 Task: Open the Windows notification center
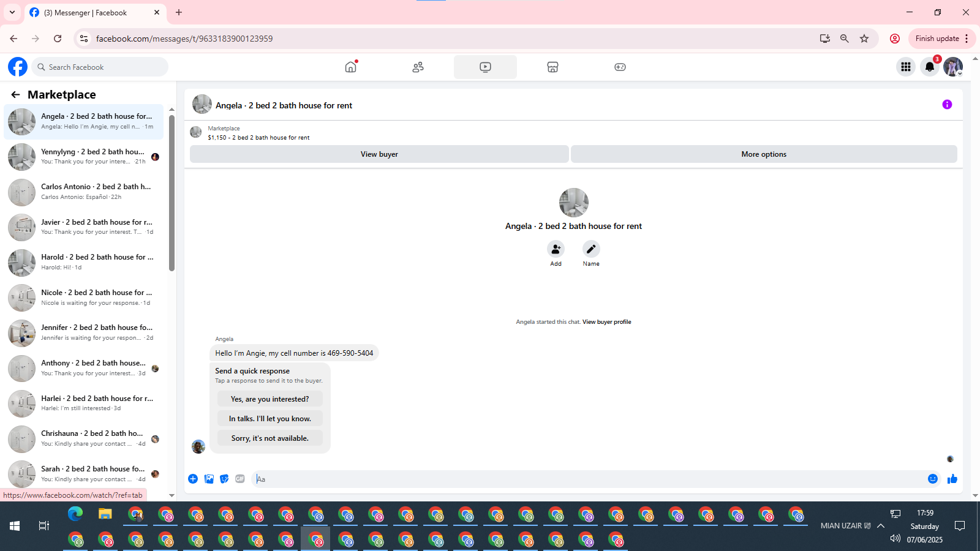[x=960, y=526]
